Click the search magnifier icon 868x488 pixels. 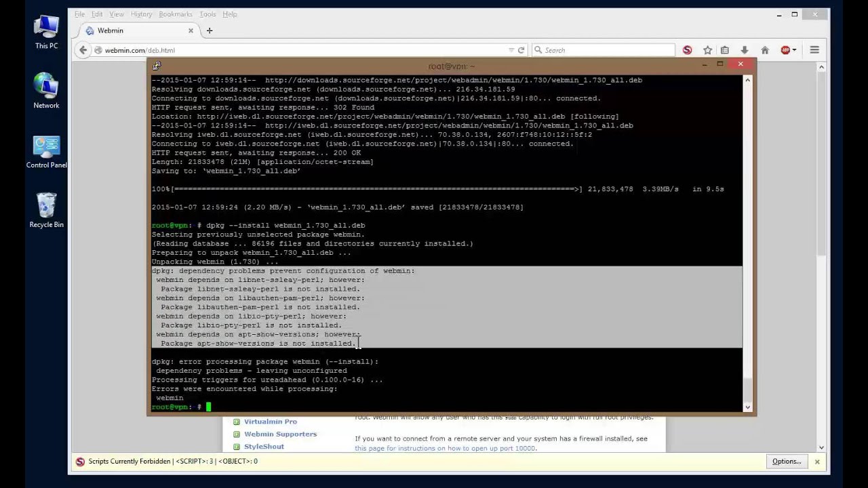click(538, 50)
